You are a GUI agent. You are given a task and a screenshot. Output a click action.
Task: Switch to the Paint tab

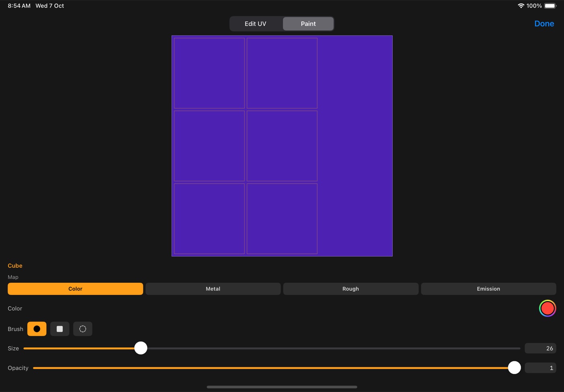coord(308,24)
